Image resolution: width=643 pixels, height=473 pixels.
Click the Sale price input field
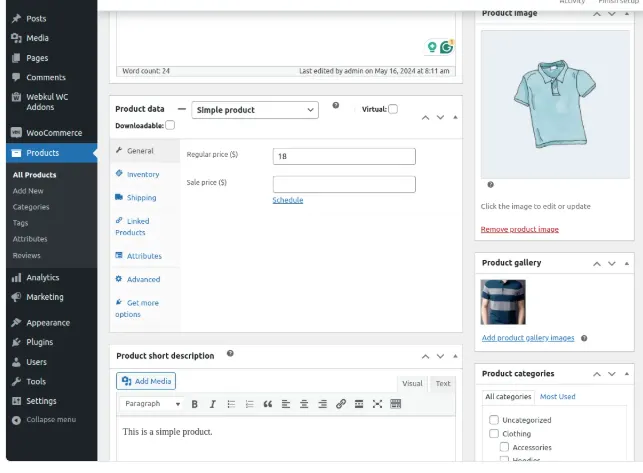tap(343, 184)
